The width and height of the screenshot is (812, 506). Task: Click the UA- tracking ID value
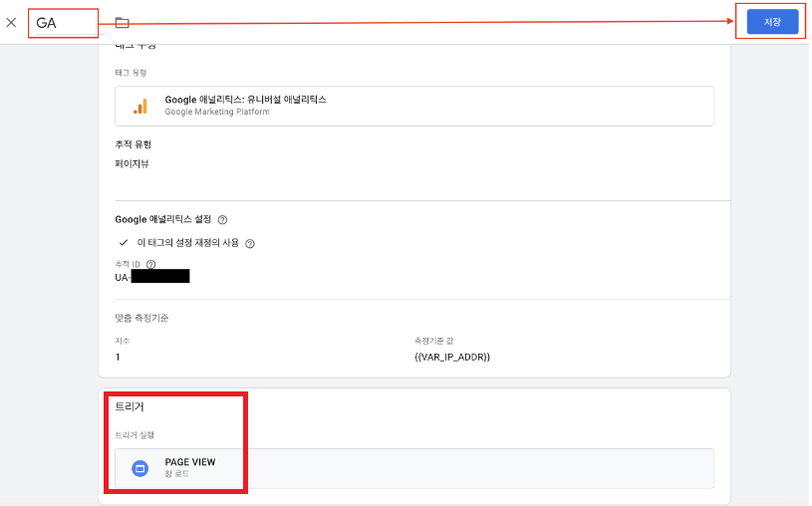coord(152,277)
